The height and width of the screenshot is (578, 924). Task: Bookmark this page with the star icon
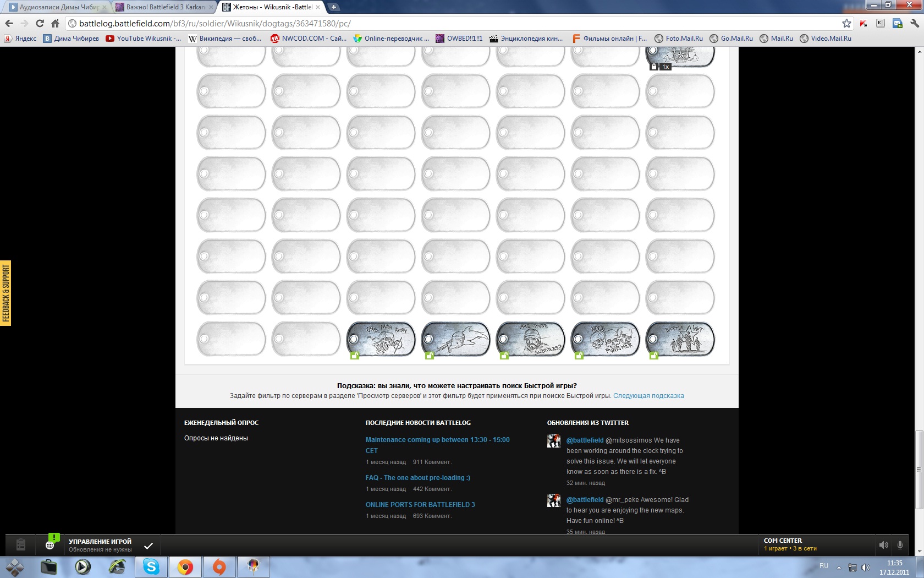pyautogui.click(x=846, y=23)
